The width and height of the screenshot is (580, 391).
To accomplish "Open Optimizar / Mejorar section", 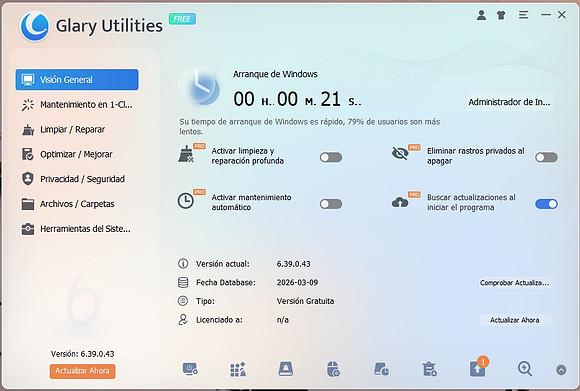I will click(77, 154).
